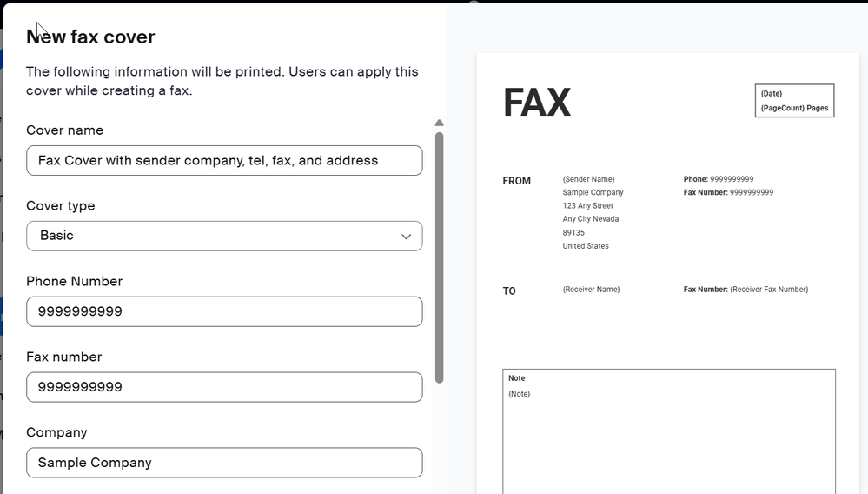Click the Fax number input field
The image size is (868, 494).
[224, 387]
